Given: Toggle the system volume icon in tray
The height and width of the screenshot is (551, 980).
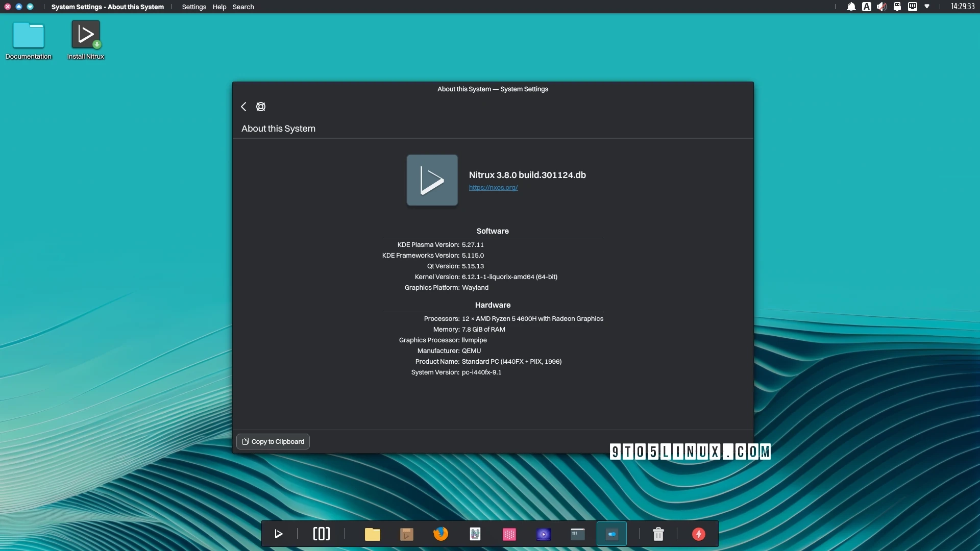Looking at the screenshot, I should click(881, 6).
